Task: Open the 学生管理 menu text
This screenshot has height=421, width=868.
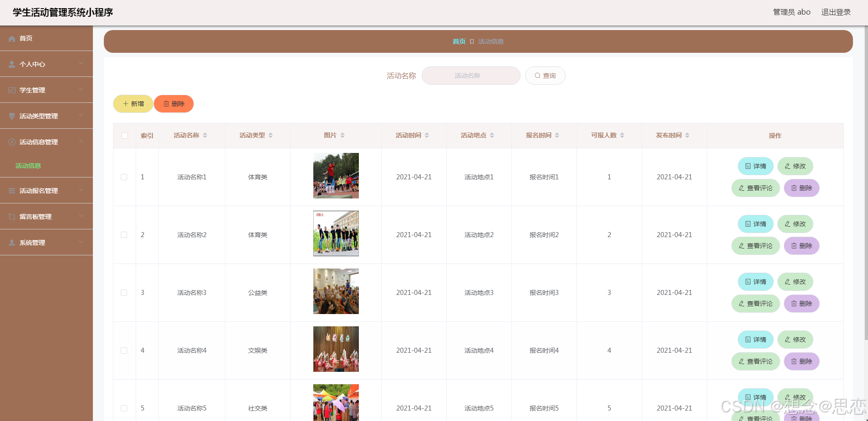Action: (x=32, y=90)
